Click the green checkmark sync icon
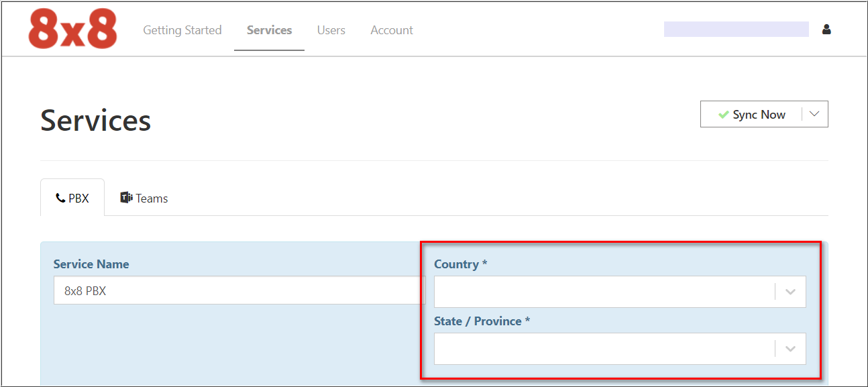 tap(723, 115)
